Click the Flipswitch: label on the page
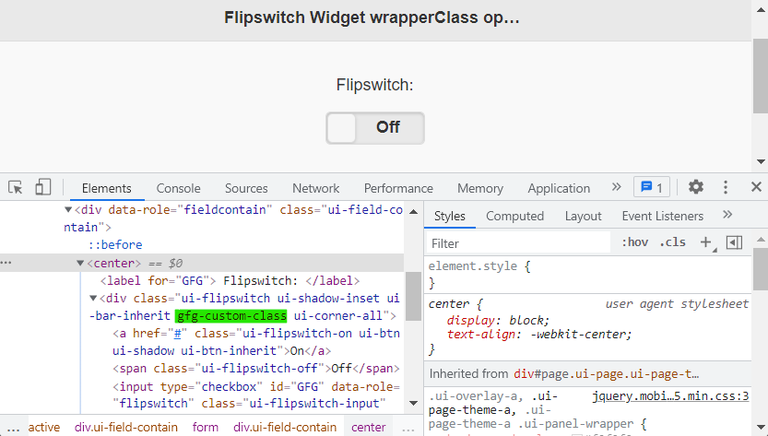 coord(375,85)
